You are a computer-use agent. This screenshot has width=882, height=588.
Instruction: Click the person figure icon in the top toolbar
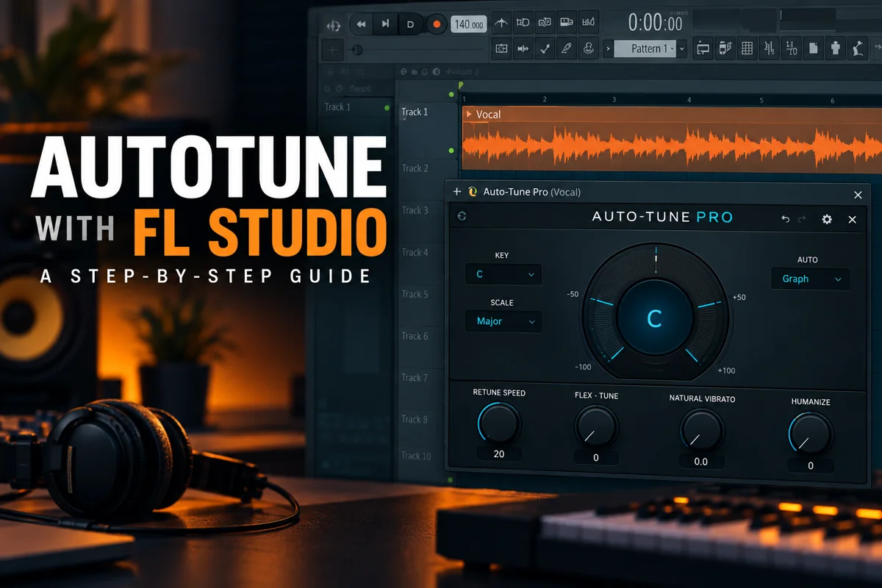pyautogui.click(x=835, y=49)
